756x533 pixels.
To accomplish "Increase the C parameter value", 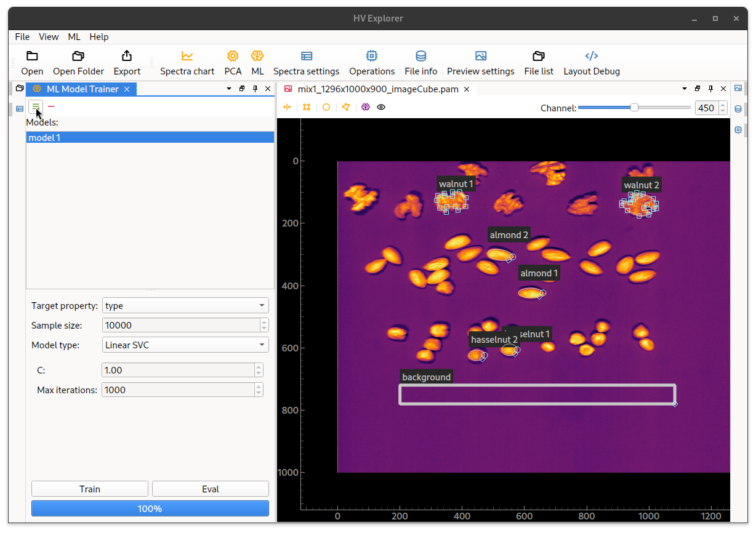I will pyautogui.click(x=259, y=367).
